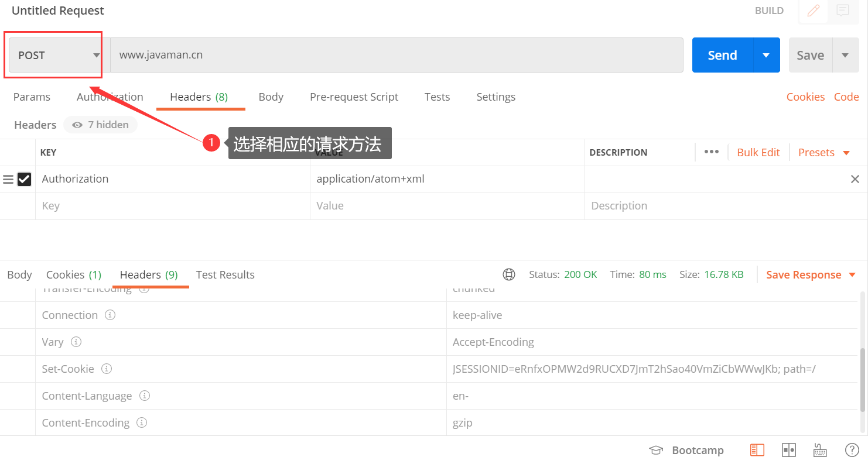Open the Test Results tab

click(x=225, y=275)
